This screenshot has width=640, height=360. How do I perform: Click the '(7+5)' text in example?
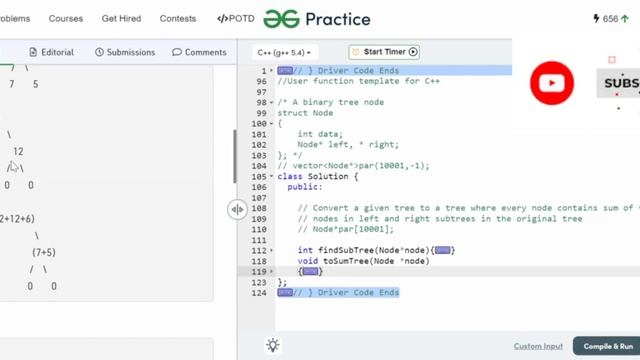point(44,252)
